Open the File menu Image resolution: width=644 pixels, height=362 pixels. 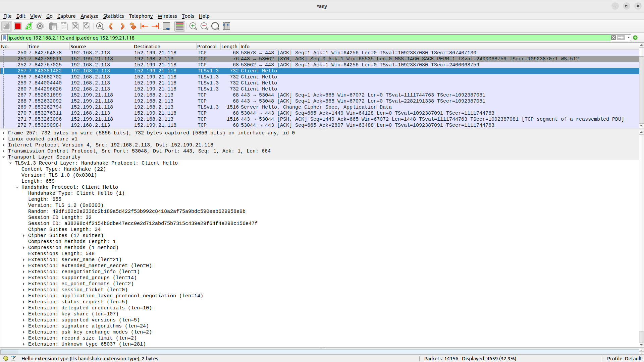[x=7, y=16]
